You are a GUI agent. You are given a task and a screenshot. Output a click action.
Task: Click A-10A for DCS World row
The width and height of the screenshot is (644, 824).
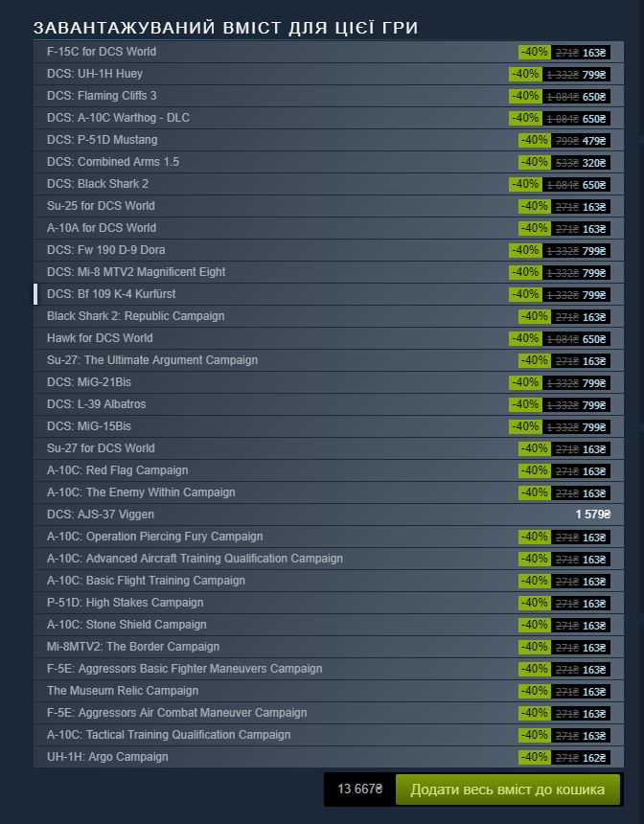(x=329, y=229)
